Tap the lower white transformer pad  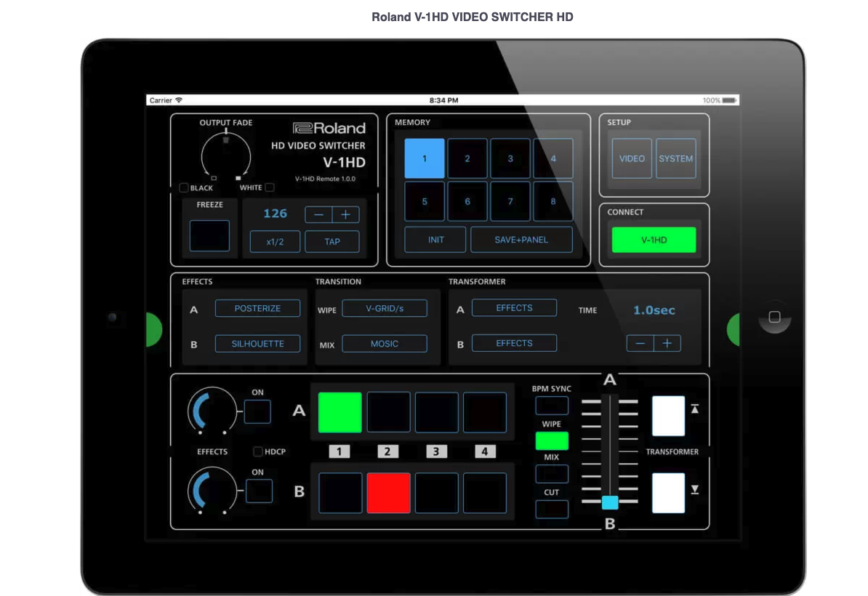point(668,493)
